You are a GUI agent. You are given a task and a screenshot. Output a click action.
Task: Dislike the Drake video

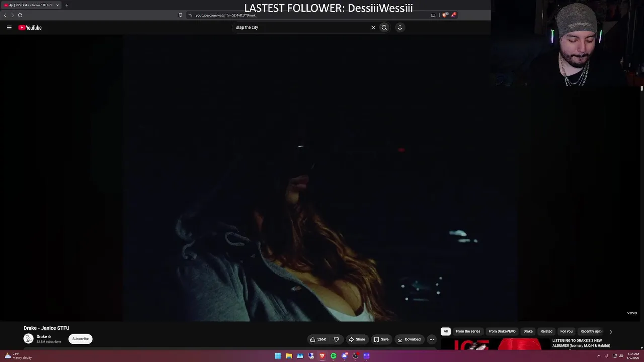tap(336, 339)
